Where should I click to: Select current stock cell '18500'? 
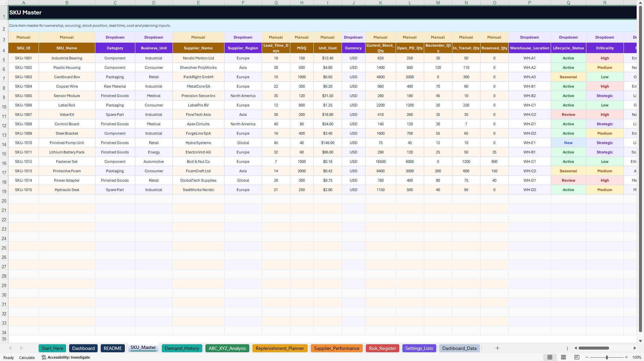click(x=381, y=162)
